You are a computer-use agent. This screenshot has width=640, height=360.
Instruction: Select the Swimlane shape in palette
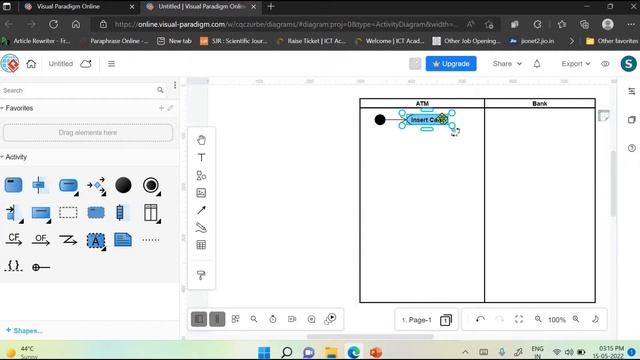coord(151,213)
